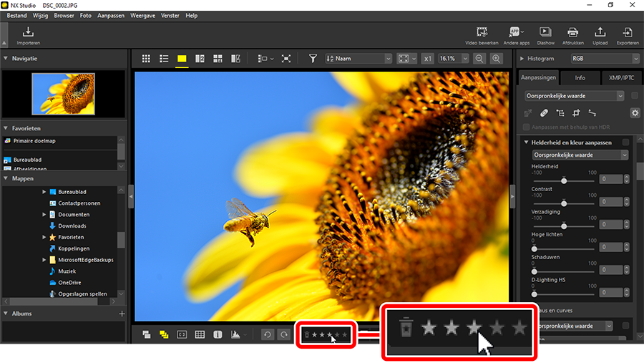This screenshot has width=644, height=363.
Task: Select the 2-image compare view
Action: [200, 59]
